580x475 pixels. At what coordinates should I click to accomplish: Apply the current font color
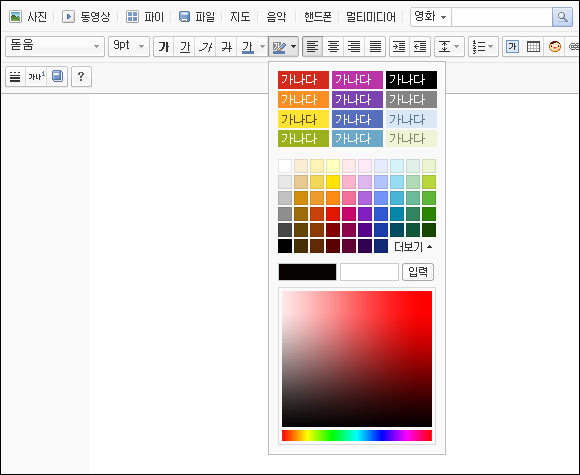247,47
